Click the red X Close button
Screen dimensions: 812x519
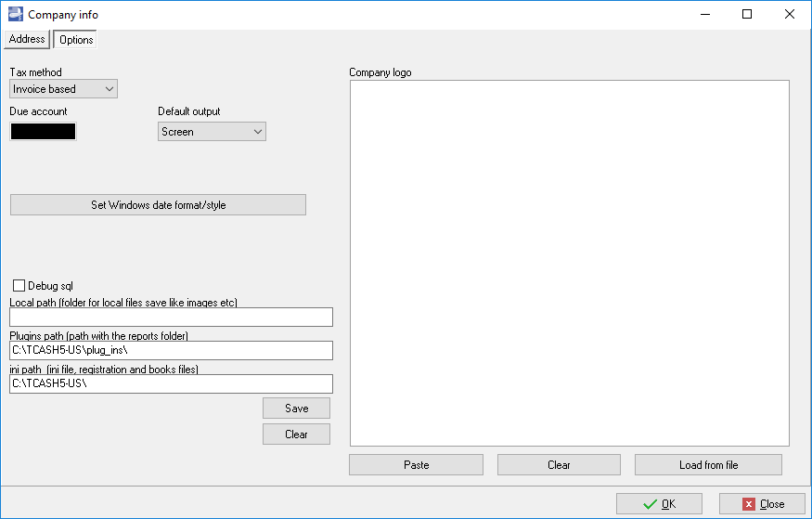click(x=762, y=504)
